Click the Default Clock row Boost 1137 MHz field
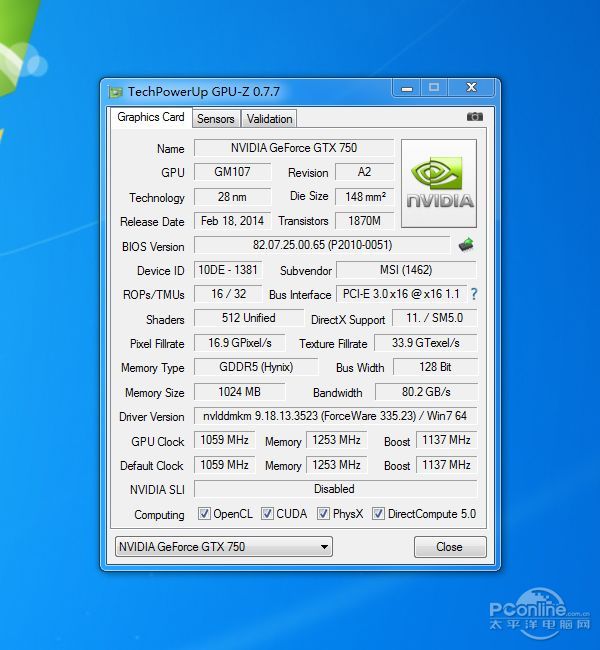This screenshot has width=600, height=650. click(446, 465)
